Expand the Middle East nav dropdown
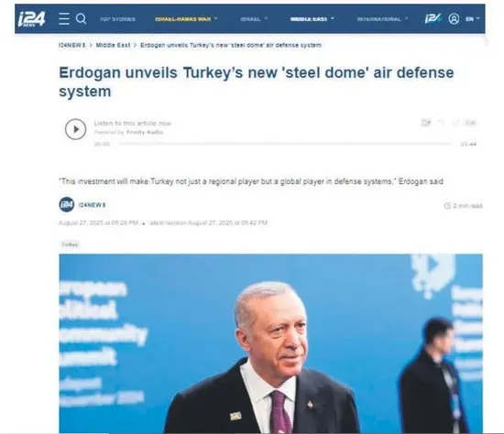This screenshot has height=434, width=504. coord(312,19)
